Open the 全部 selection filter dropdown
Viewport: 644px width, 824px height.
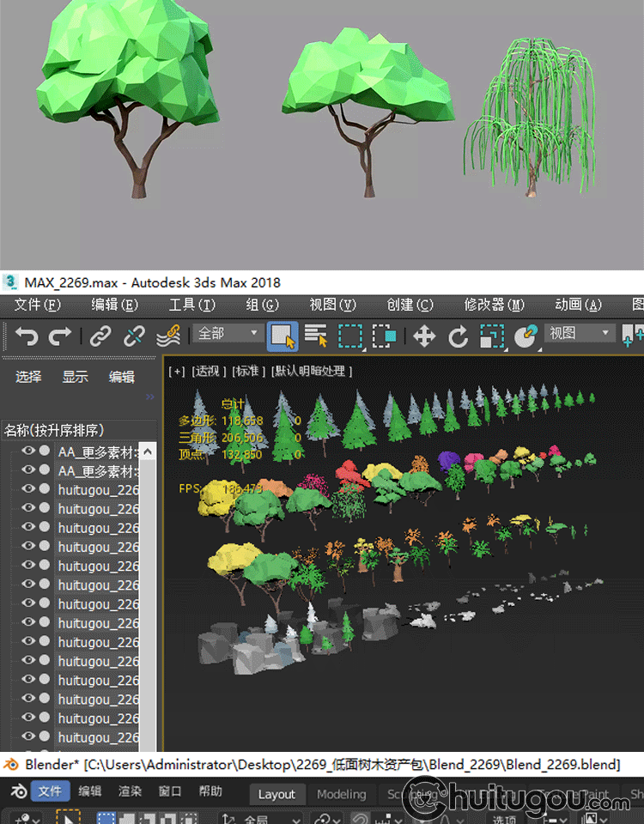pyautogui.click(x=228, y=333)
